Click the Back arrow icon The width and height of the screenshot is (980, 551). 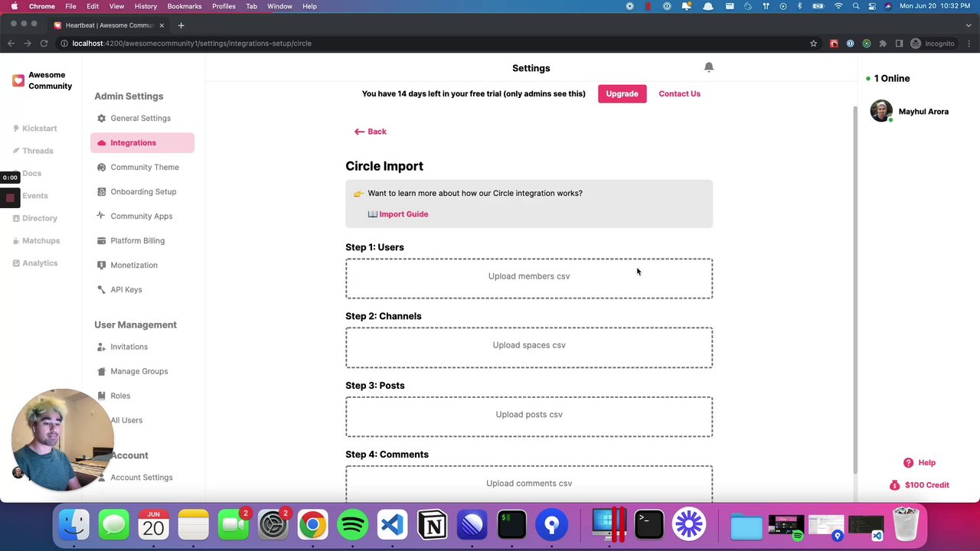point(359,132)
